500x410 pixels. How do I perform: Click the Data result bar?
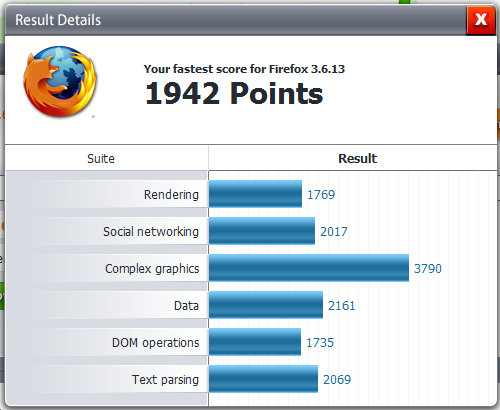266,305
